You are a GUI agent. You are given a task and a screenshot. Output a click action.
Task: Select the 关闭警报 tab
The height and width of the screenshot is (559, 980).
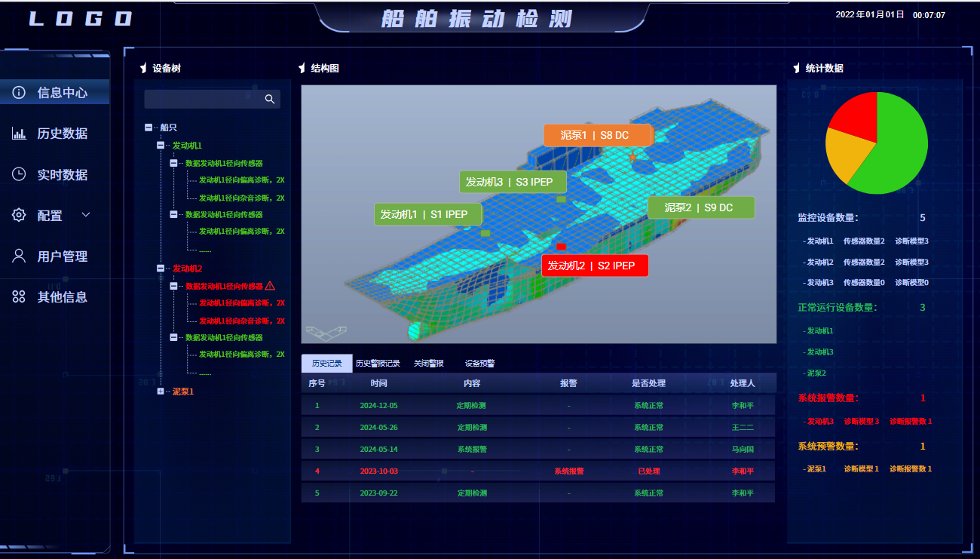click(429, 364)
